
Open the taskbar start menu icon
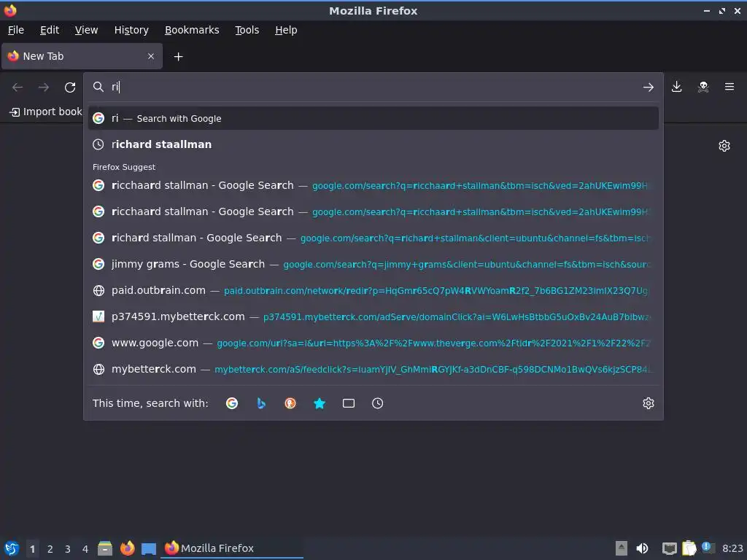12,548
